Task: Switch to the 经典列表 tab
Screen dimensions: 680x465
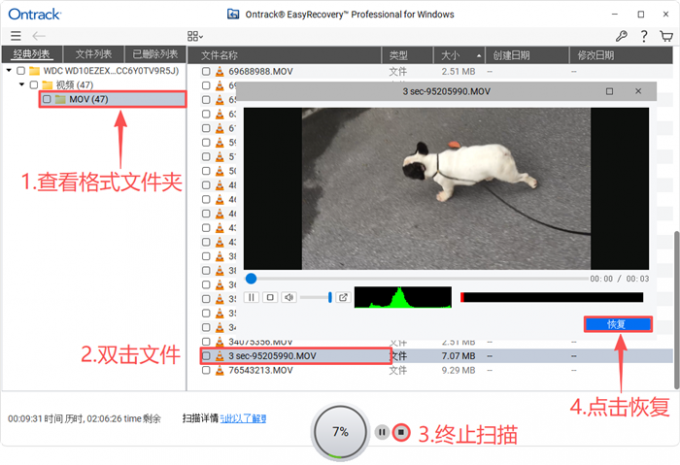Action: [32, 55]
